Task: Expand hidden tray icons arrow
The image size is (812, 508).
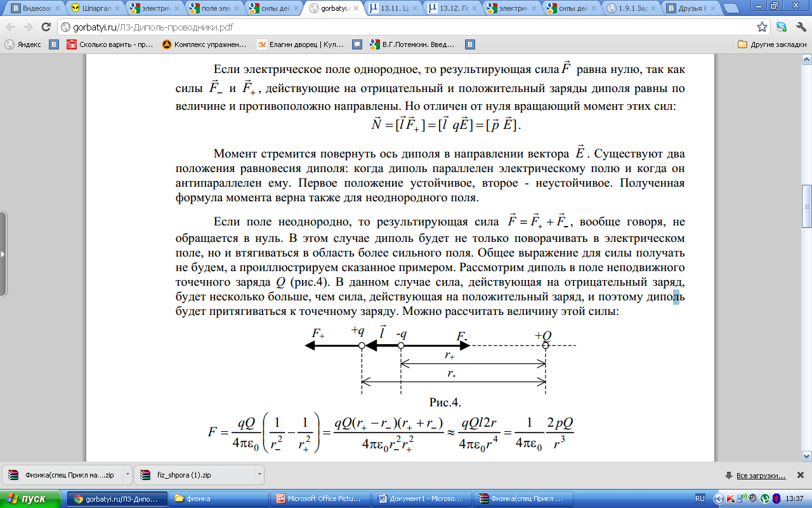Action: [x=720, y=498]
